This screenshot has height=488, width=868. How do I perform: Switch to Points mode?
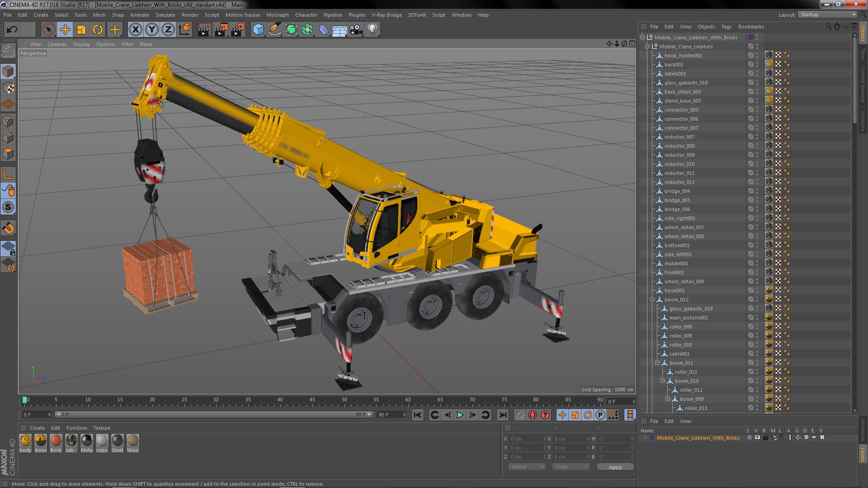tap(8, 121)
